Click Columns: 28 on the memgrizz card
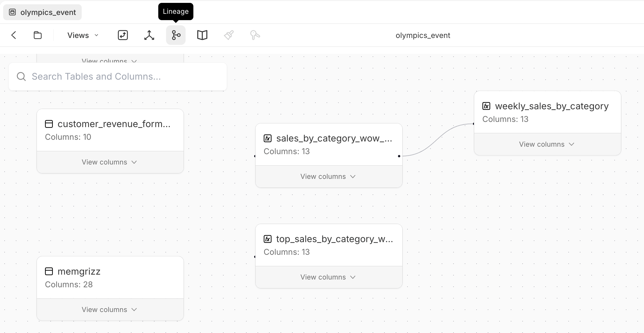 (x=69, y=284)
